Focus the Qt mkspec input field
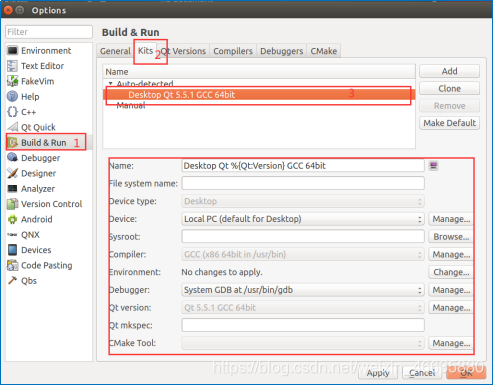The height and width of the screenshot is (386, 494). tap(303, 325)
